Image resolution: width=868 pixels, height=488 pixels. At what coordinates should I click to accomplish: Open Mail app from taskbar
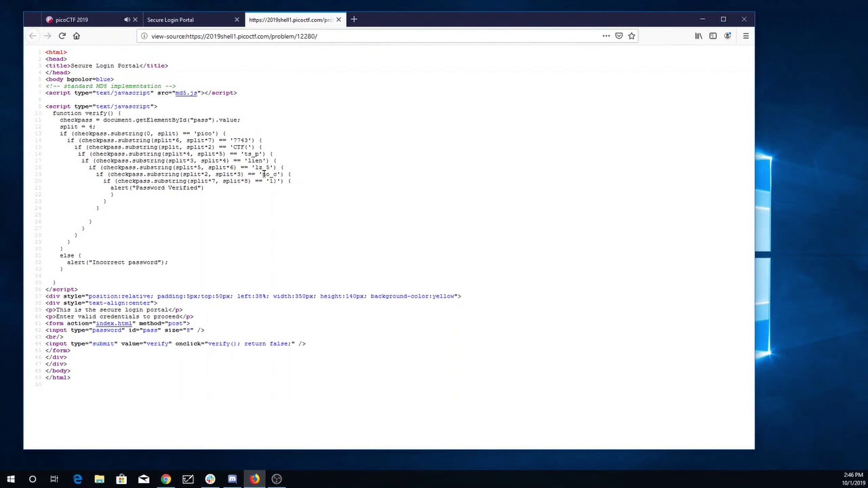point(144,479)
